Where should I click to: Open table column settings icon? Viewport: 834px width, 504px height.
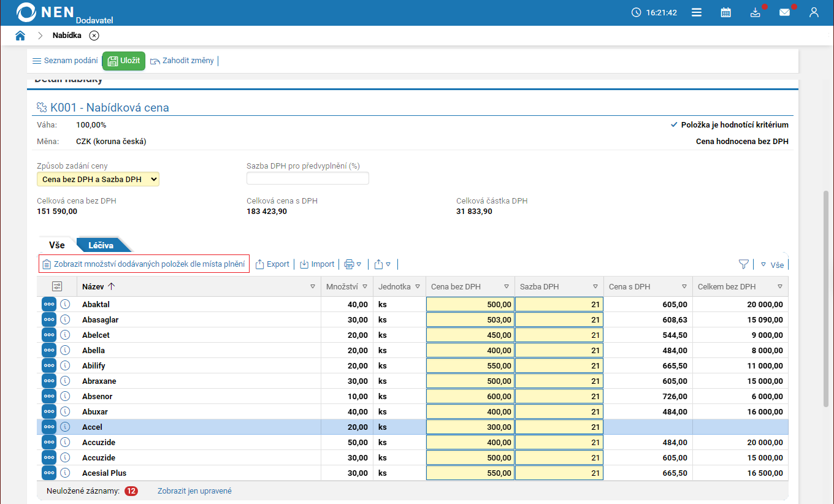click(x=57, y=286)
